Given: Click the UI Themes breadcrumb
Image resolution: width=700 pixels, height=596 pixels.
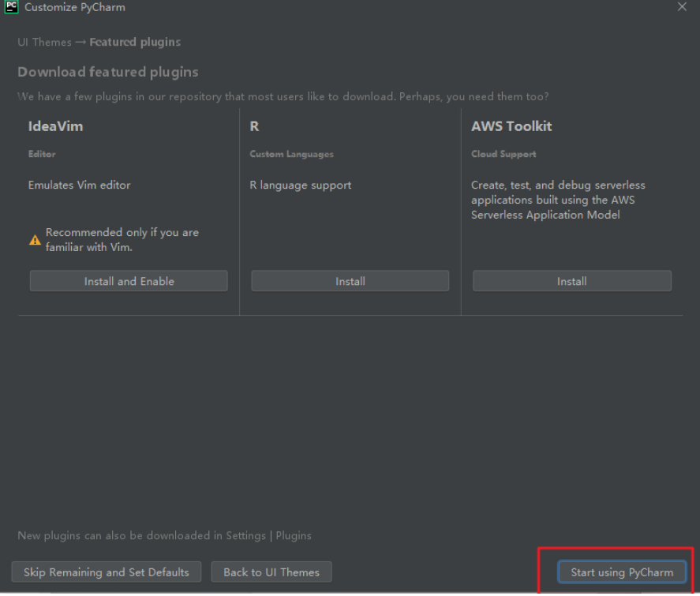Looking at the screenshot, I should pos(45,43).
